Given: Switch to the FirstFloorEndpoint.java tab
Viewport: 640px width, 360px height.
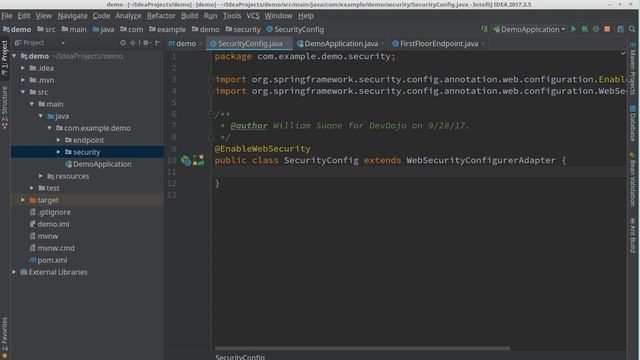Looking at the screenshot, I should click(439, 44).
